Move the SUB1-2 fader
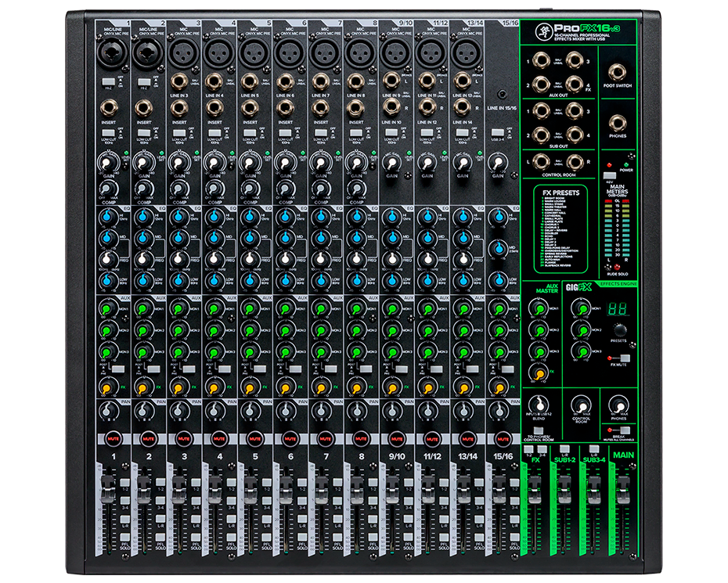 564,490
